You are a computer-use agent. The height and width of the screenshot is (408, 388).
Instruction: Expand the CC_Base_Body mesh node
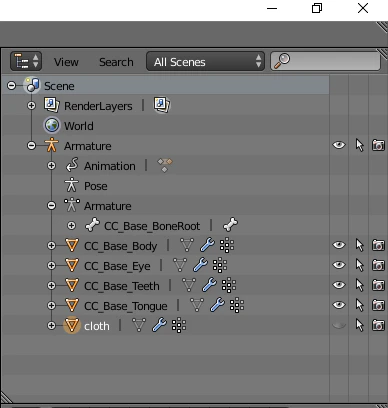[51, 246]
